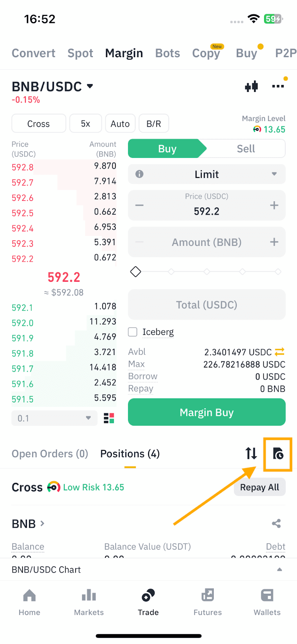The image size is (297, 644).
Task: Show the Open Orders (0) tab
Action: click(50, 454)
